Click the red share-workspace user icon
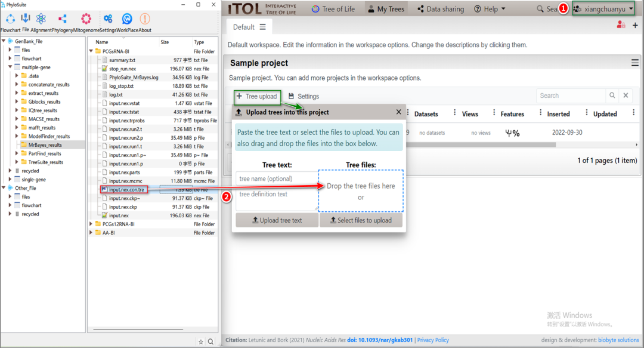644x348 pixels. [x=621, y=25]
